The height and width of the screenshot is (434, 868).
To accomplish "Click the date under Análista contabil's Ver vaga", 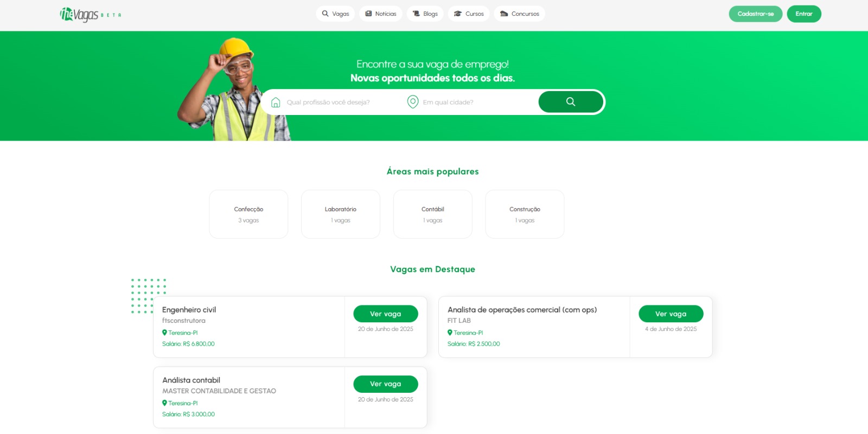I will 386,399.
